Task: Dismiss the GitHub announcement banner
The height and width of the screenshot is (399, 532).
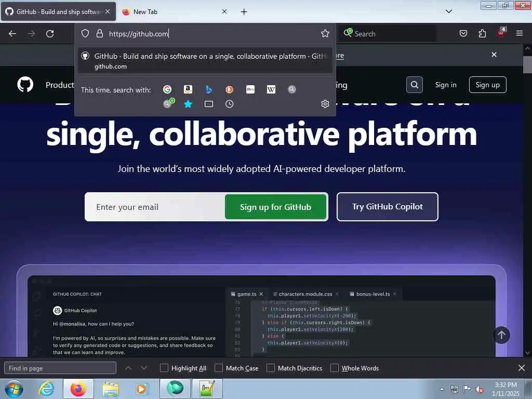Action: (494, 55)
